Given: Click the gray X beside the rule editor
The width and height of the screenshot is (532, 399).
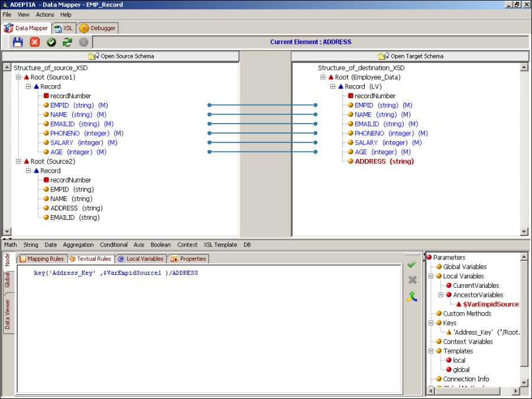Looking at the screenshot, I should [412, 280].
